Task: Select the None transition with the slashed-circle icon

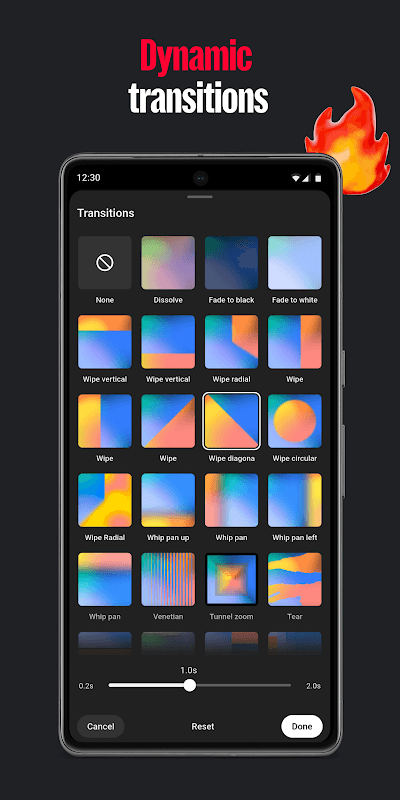Action: pyautogui.click(x=105, y=263)
